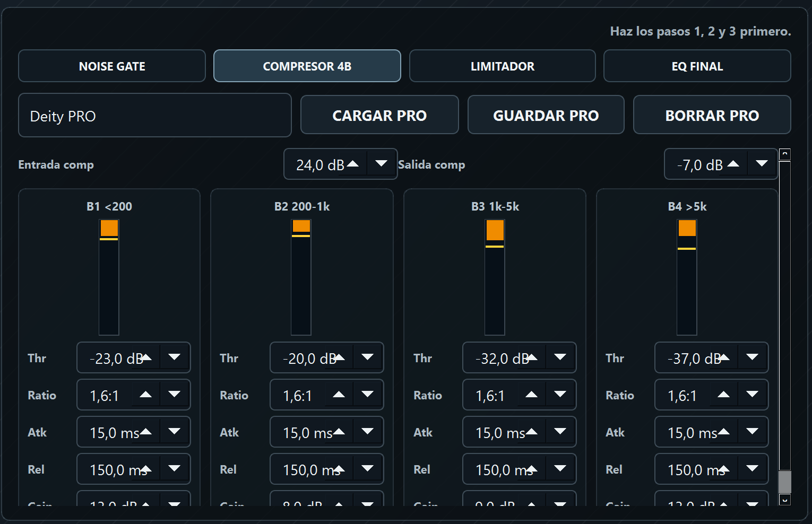Go to the EQ FINAL tab
The height and width of the screenshot is (524, 812).
pyautogui.click(x=697, y=66)
